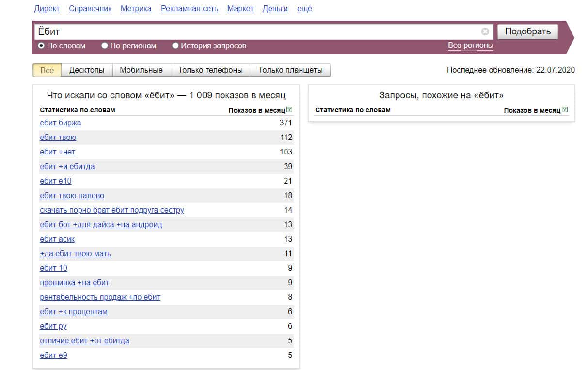Viewport: 588px width, 370px height.
Task: Select the "Только телефоны" tab
Action: pyautogui.click(x=210, y=70)
